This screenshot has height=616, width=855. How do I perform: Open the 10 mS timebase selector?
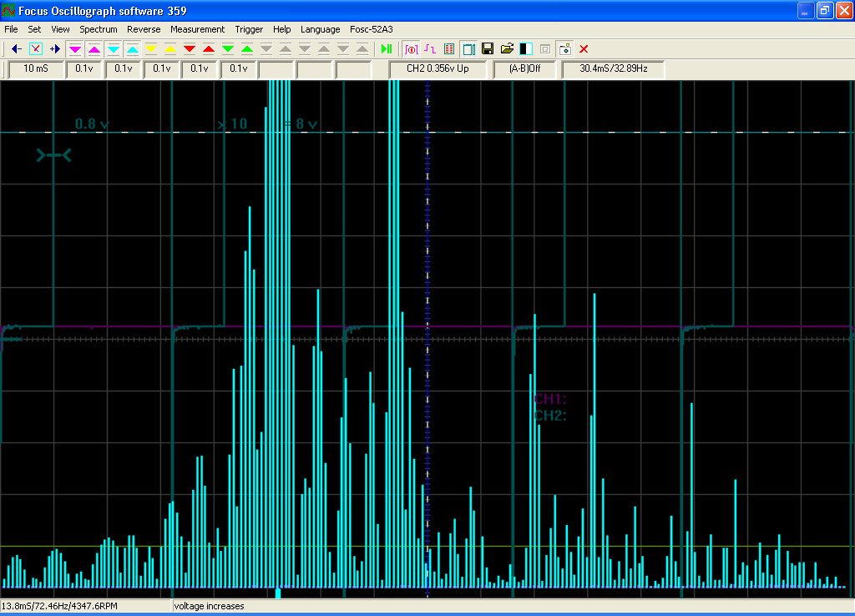pyautogui.click(x=36, y=68)
